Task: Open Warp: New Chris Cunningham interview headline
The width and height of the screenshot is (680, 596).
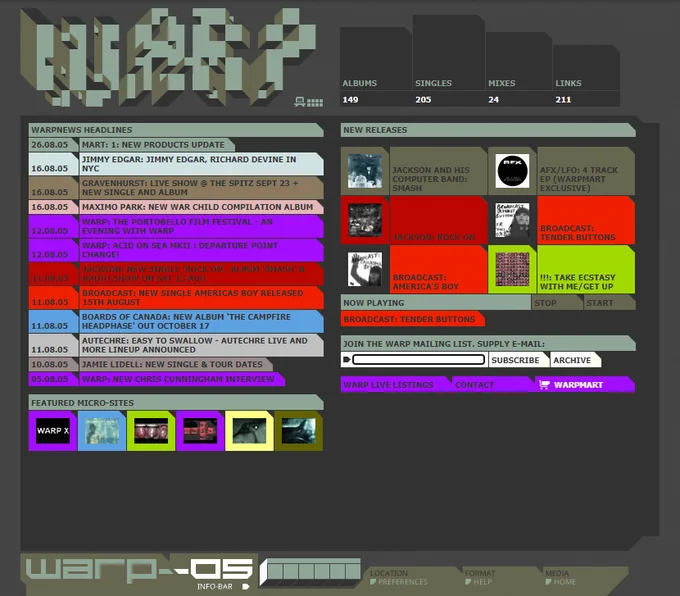Action: click(182, 379)
